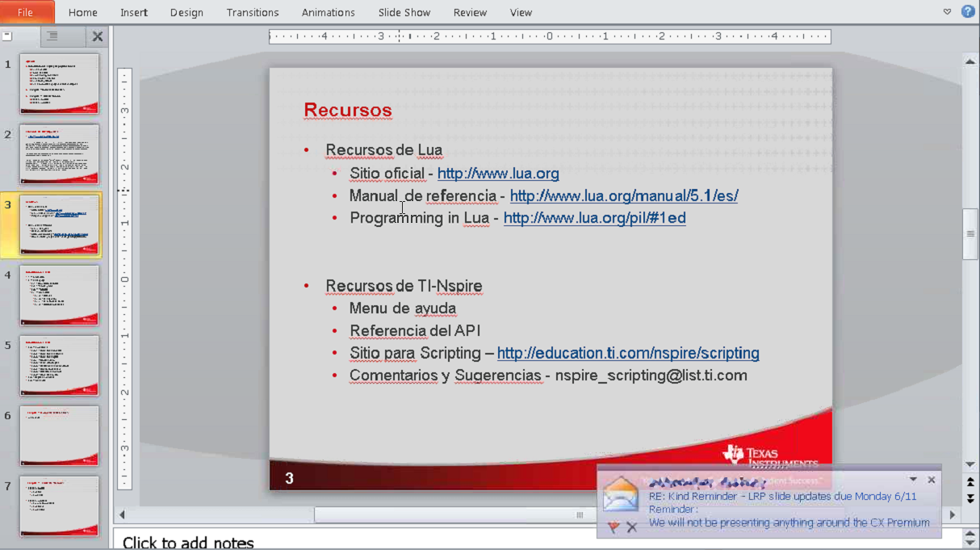Select the Design ribbon tab
Image resolution: width=980 pixels, height=550 pixels.
pos(186,12)
